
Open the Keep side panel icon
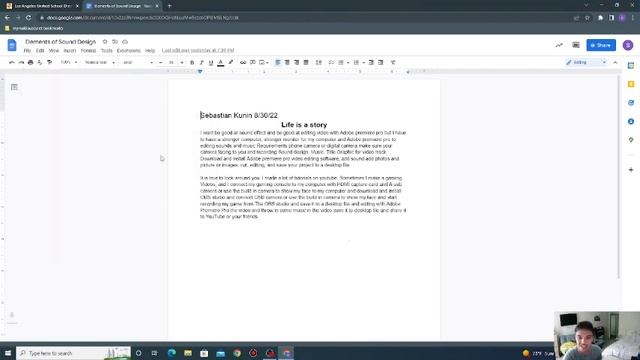[x=631, y=84]
